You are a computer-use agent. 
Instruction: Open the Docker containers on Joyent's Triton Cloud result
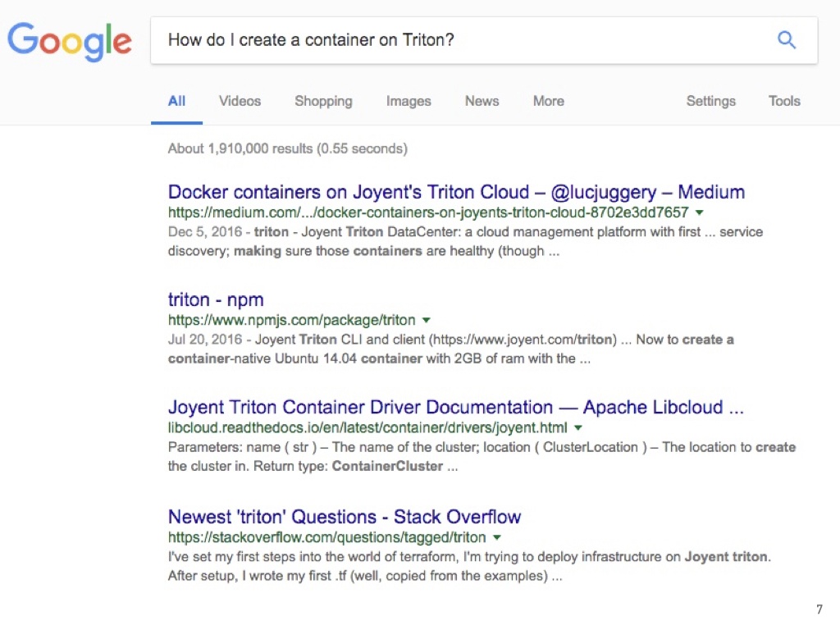click(x=456, y=192)
